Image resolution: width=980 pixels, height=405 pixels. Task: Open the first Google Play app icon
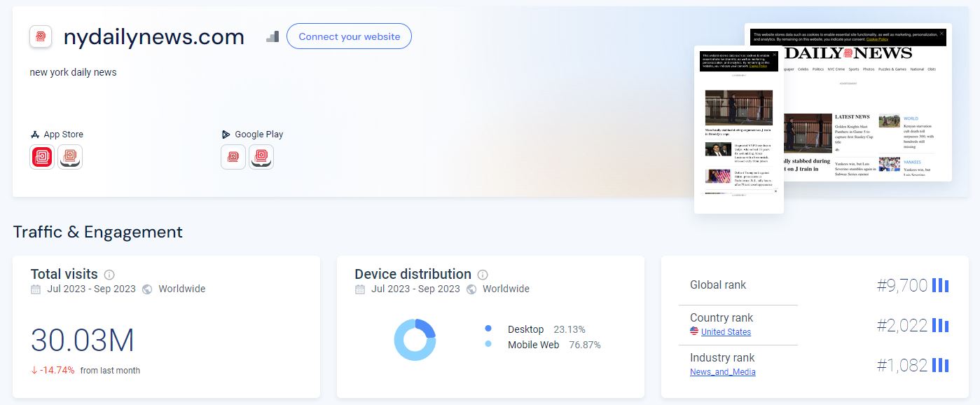tap(233, 157)
